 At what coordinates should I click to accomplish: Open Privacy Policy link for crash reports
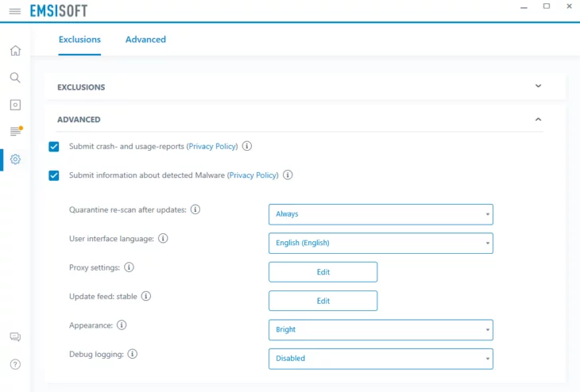[x=212, y=146]
